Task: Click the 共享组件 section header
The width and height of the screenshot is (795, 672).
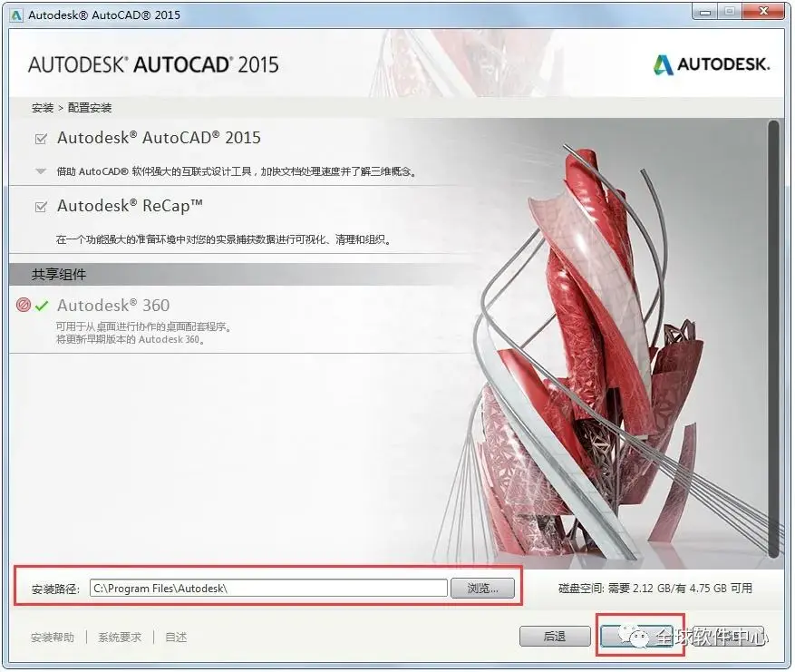Action: pyautogui.click(x=59, y=275)
